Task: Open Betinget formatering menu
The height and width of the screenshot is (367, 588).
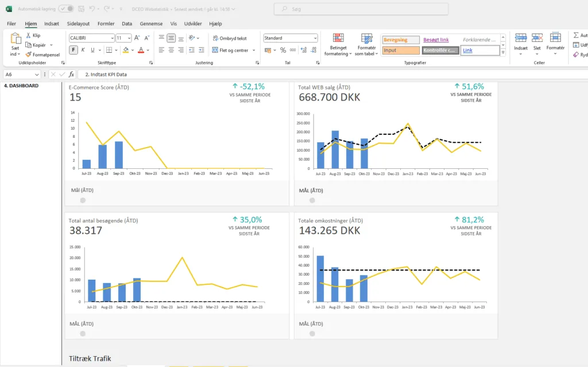Action: pos(338,44)
